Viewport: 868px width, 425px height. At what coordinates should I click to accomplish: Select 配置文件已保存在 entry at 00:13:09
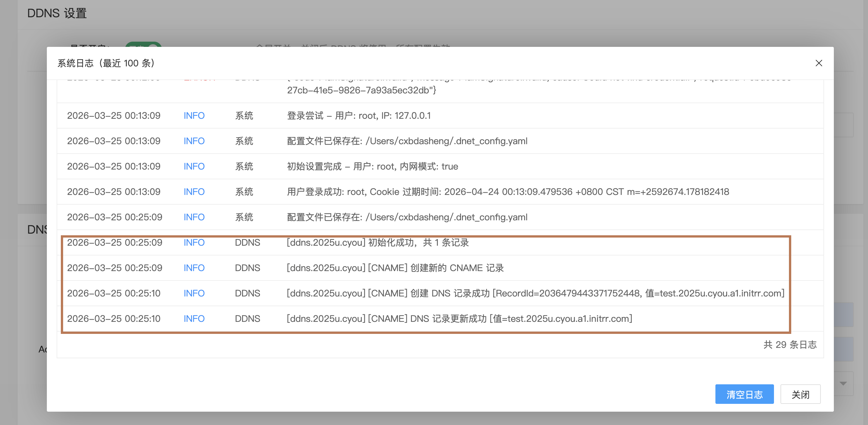[x=407, y=141]
